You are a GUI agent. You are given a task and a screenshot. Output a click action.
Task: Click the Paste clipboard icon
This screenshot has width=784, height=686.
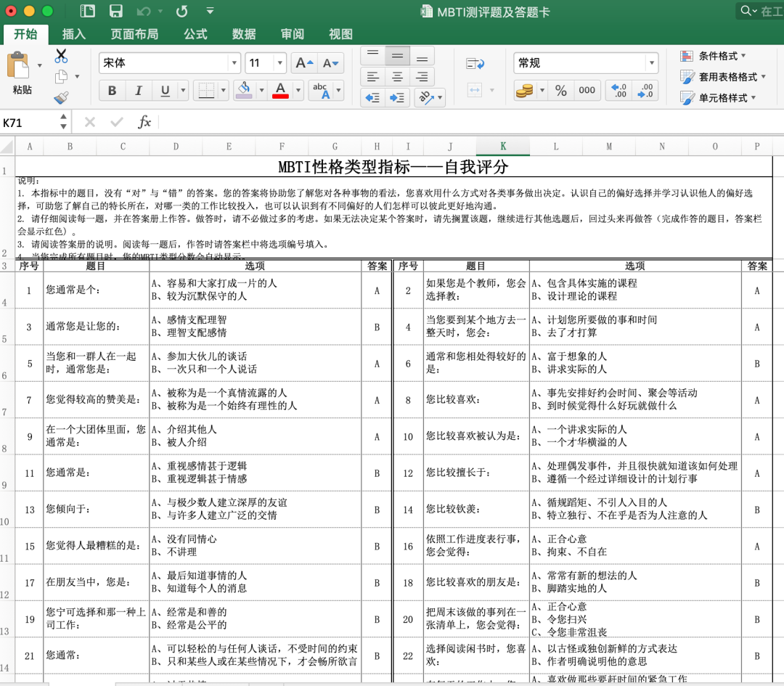[x=18, y=65]
